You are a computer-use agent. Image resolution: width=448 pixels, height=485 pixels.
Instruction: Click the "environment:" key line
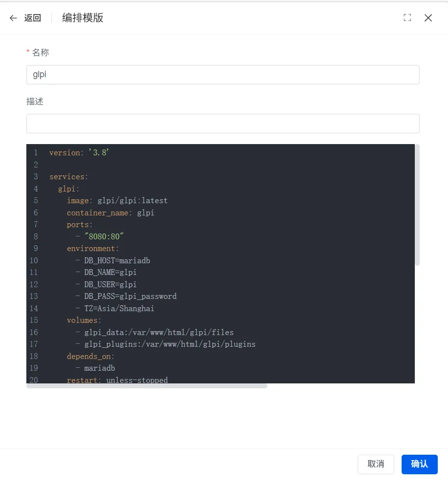[93, 249]
